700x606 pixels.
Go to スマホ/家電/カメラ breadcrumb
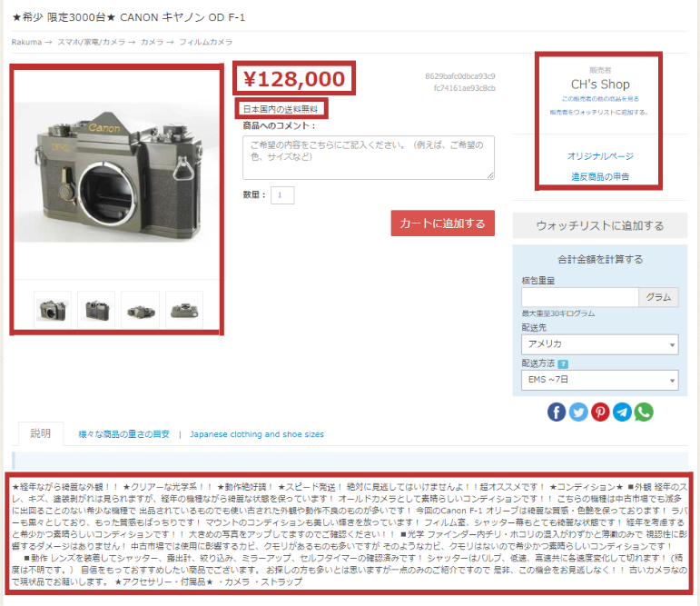tap(91, 42)
